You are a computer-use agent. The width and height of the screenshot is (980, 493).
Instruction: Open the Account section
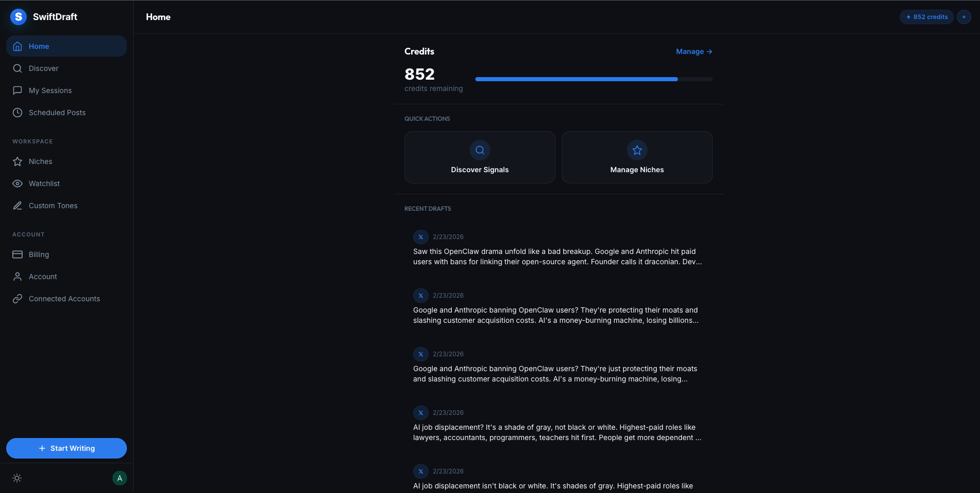point(43,276)
